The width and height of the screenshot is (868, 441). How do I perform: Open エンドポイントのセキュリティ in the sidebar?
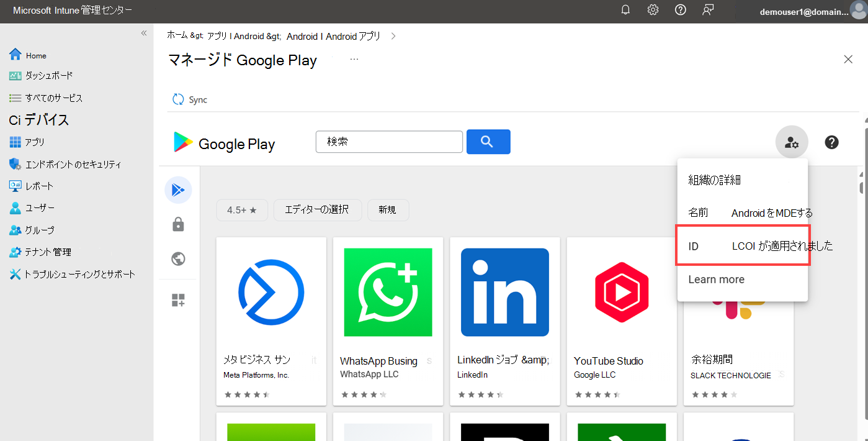tap(73, 165)
